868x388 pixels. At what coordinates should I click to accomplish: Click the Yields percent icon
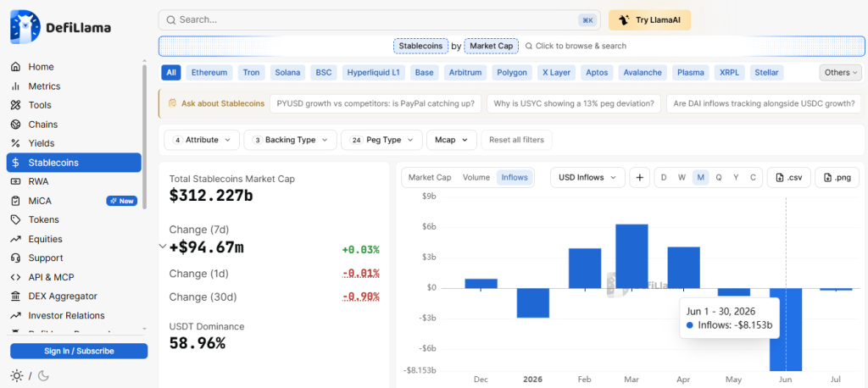coord(16,143)
